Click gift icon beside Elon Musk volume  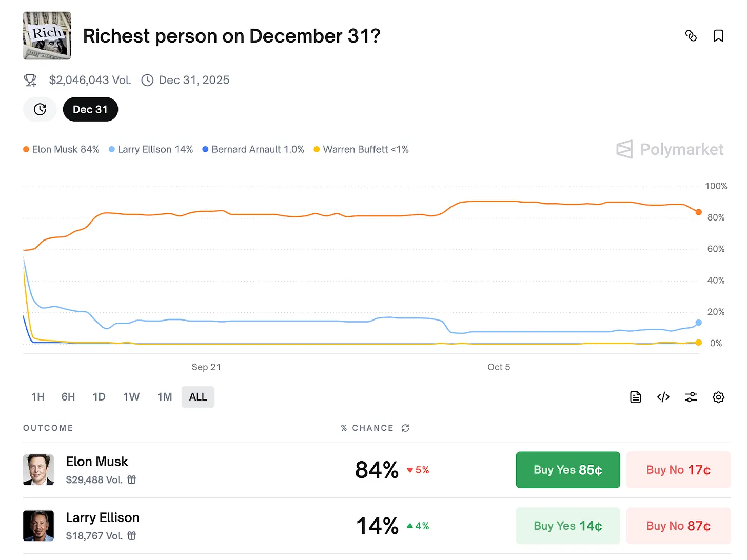click(132, 480)
